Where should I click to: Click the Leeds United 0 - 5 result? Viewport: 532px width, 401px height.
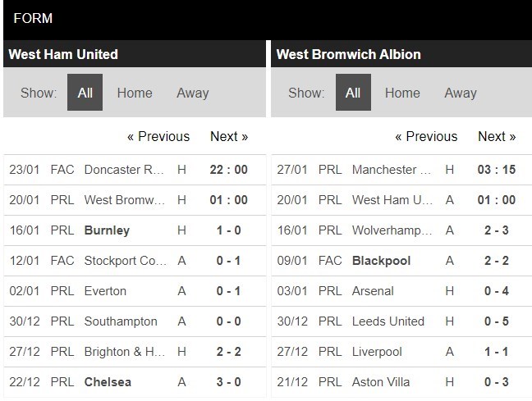tap(497, 321)
